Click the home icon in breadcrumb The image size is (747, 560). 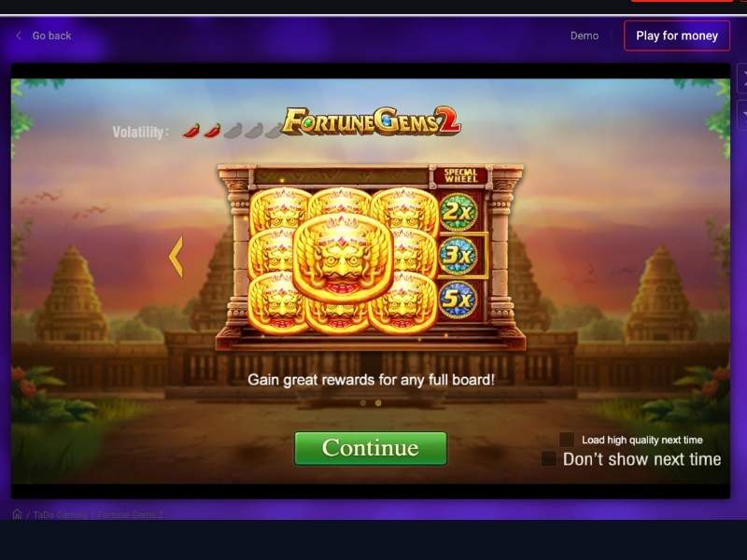pyautogui.click(x=17, y=514)
